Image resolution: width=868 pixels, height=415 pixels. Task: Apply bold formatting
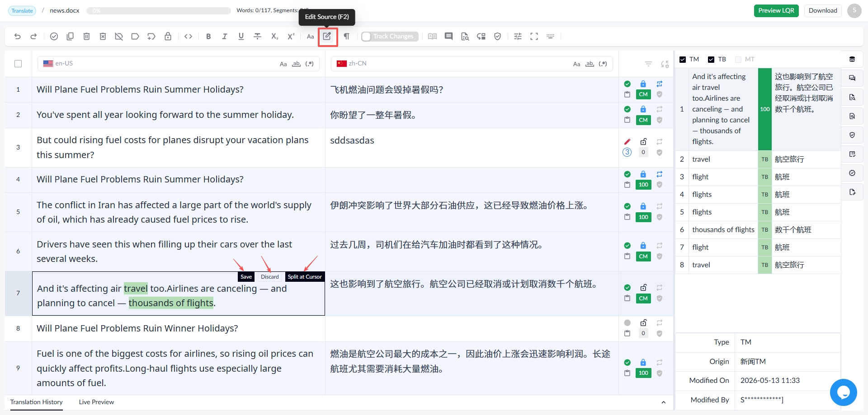pyautogui.click(x=208, y=37)
